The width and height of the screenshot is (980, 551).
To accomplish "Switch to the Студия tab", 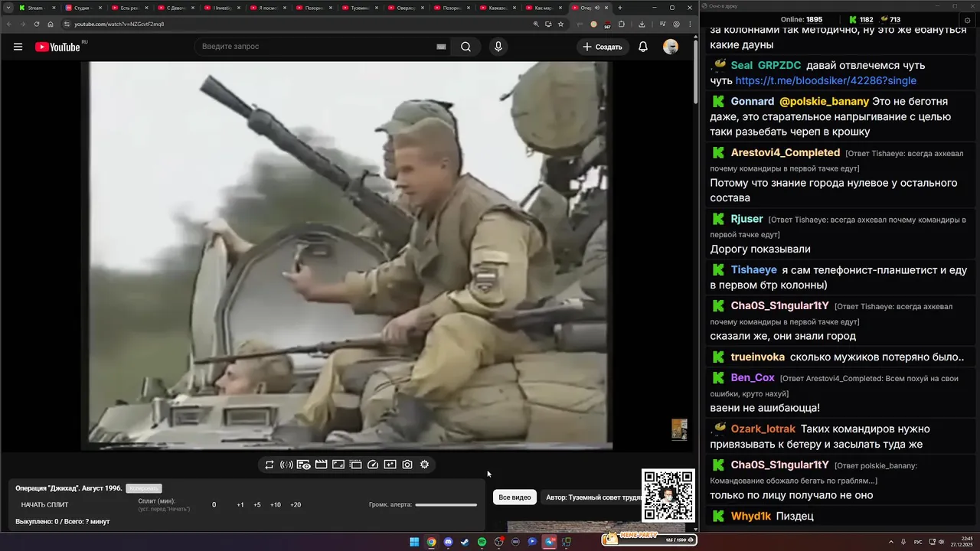I will click(80, 8).
